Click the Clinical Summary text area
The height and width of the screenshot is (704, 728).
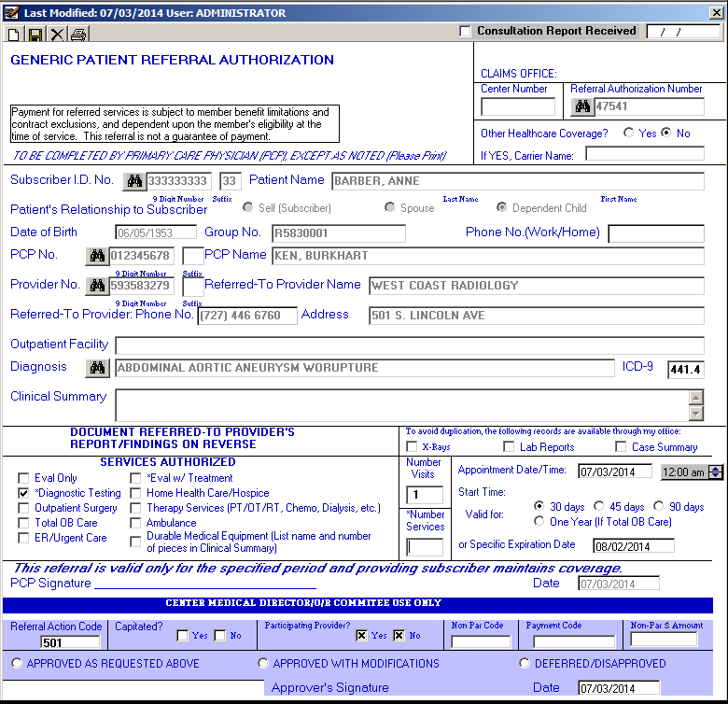(x=402, y=405)
